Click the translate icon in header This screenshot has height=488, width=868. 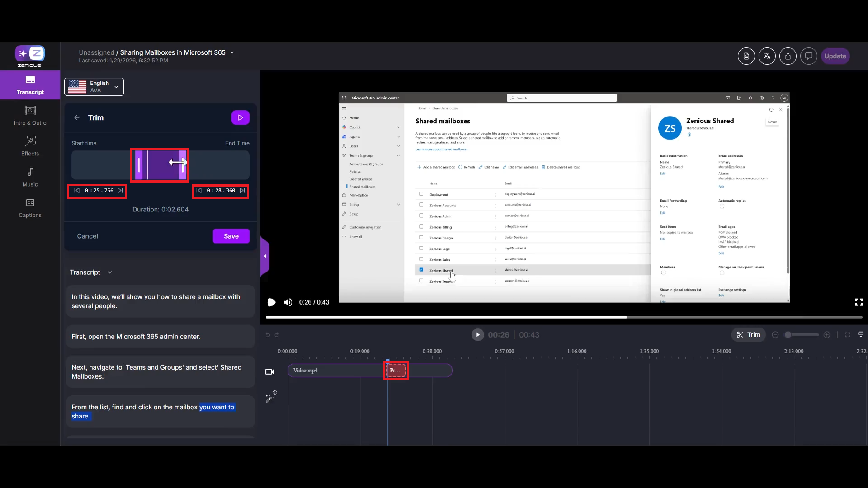pos(767,56)
